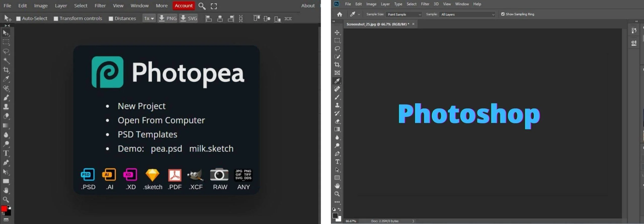Select Photopea's Clone Stamp tool
Viewport: 644px width, 224px height.
[6, 107]
